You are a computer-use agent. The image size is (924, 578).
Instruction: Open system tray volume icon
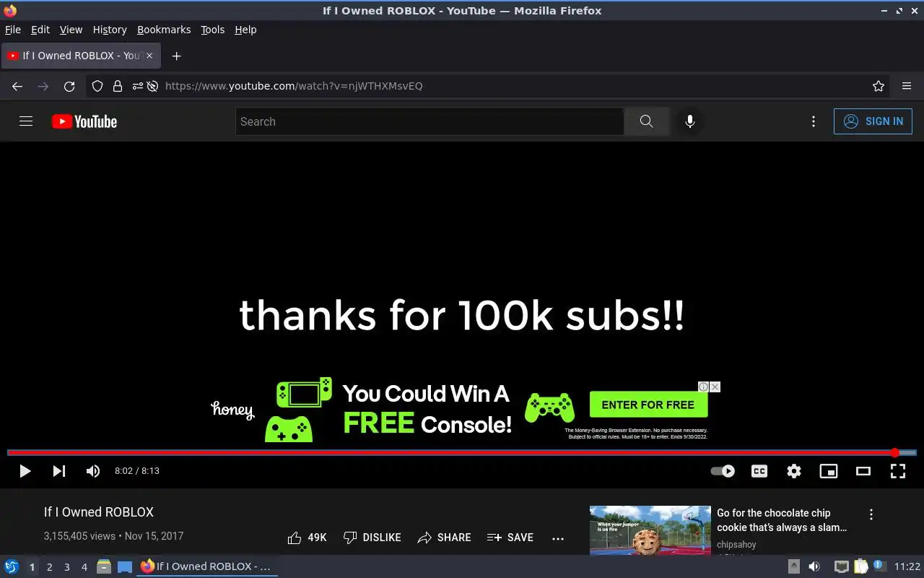(x=814, y=566)
